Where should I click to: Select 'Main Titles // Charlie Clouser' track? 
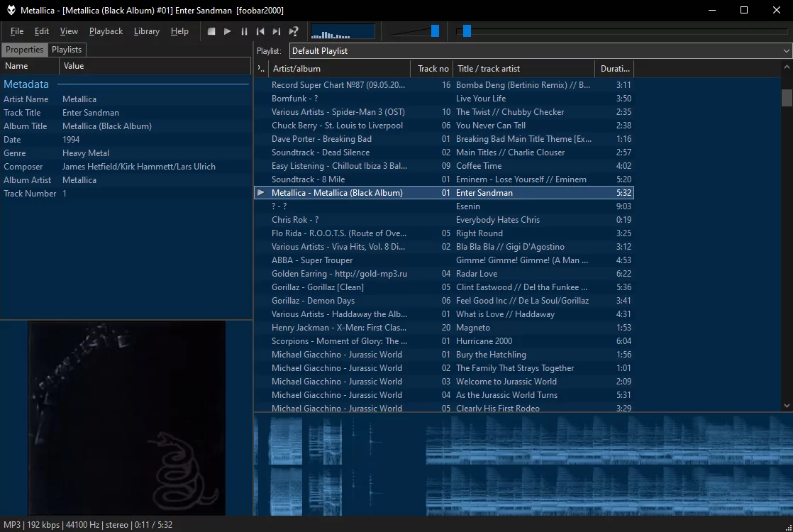444,153
